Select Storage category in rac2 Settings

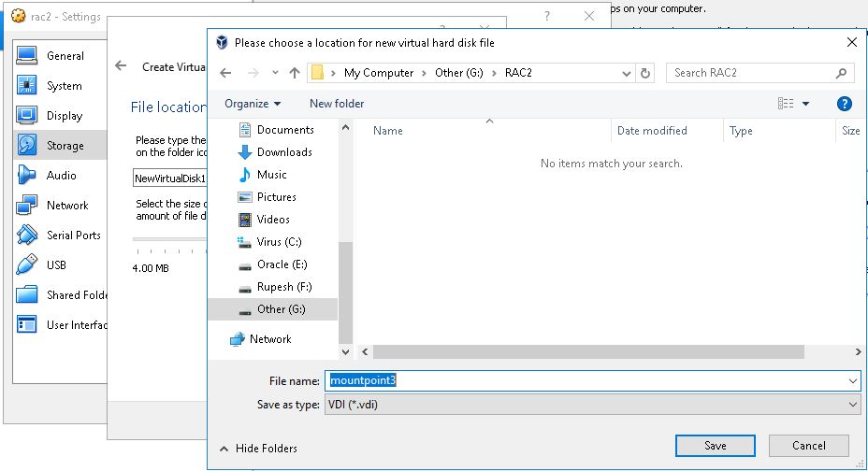pyautogui.click(x=60, y=146)
